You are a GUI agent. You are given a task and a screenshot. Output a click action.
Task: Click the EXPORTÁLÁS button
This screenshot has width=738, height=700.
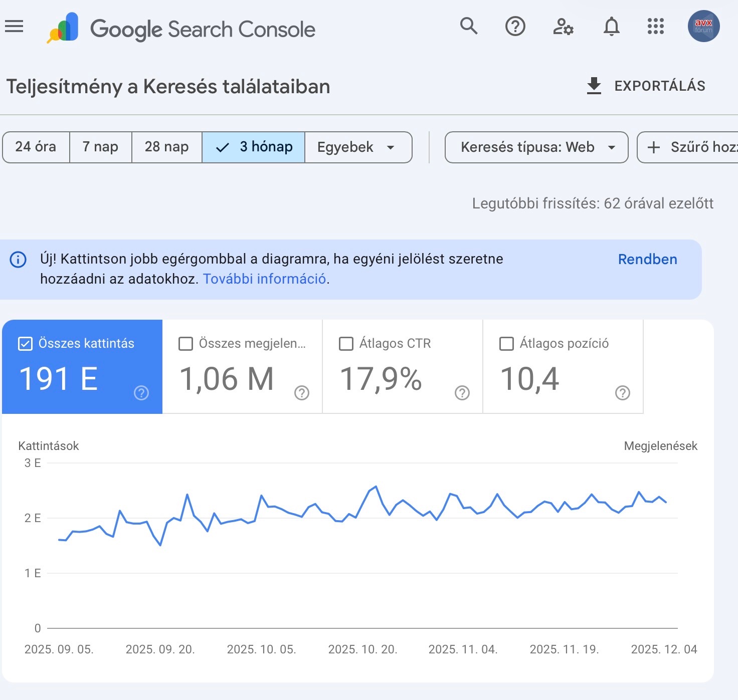coord(646,86)
